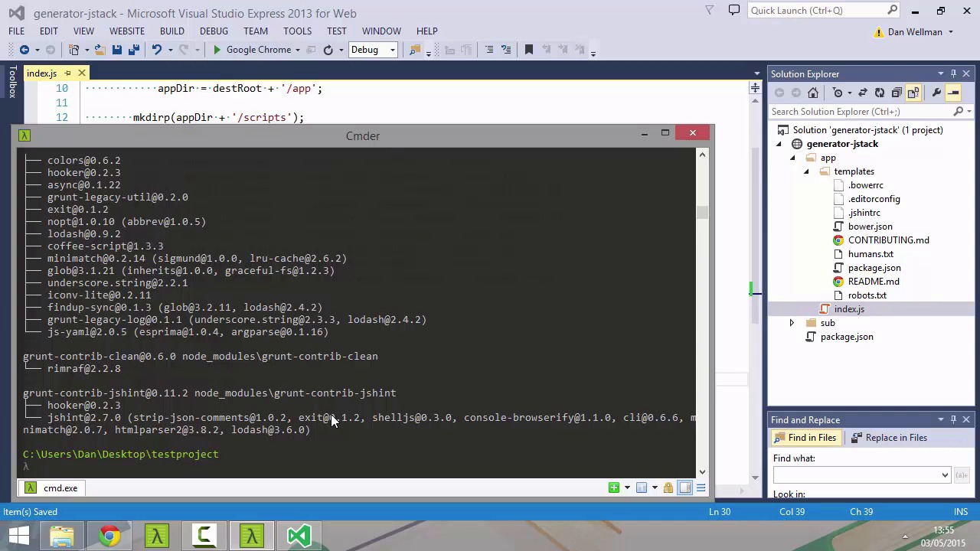Click the Refresh browser icon in toolbar
This screenshot has width=980, height=551.
328,50
